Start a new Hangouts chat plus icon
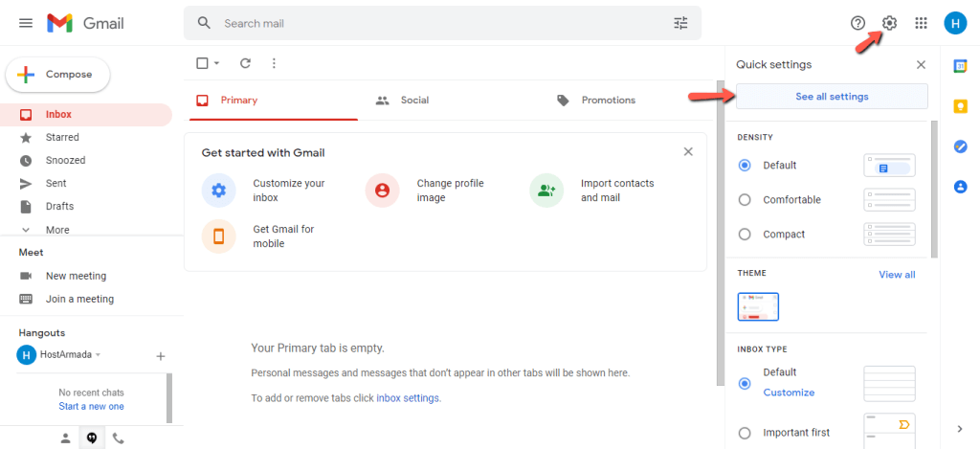This screenshot has width=980, height=449. [x=161, y=356]
